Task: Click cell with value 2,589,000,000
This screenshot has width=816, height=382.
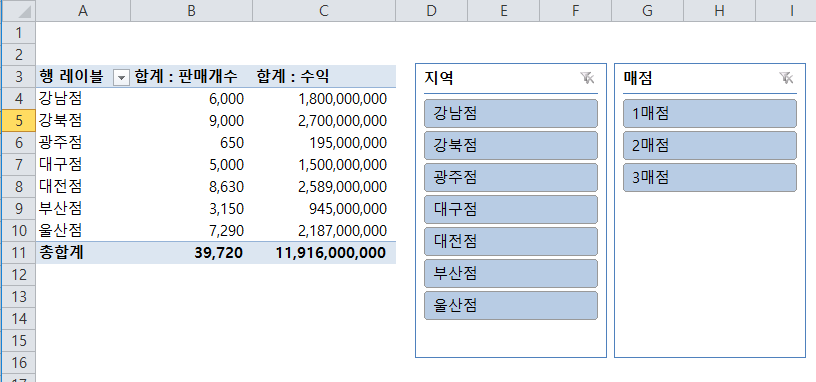Action: click(x=324, y=186)
